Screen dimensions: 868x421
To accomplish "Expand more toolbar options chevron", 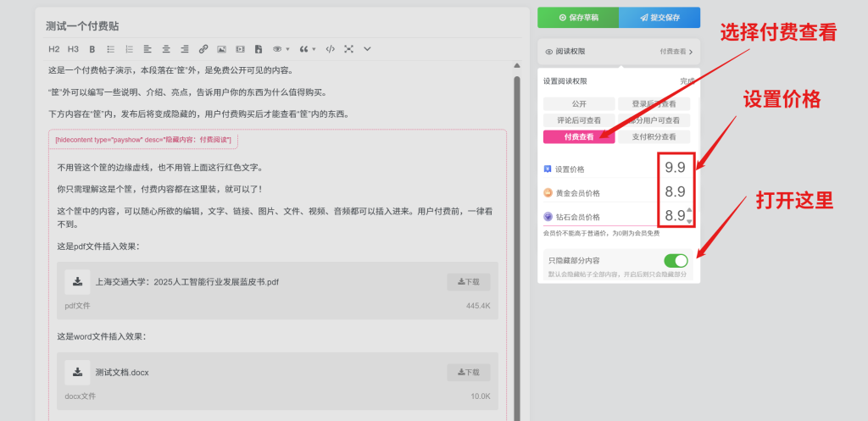I will (367, 49).
